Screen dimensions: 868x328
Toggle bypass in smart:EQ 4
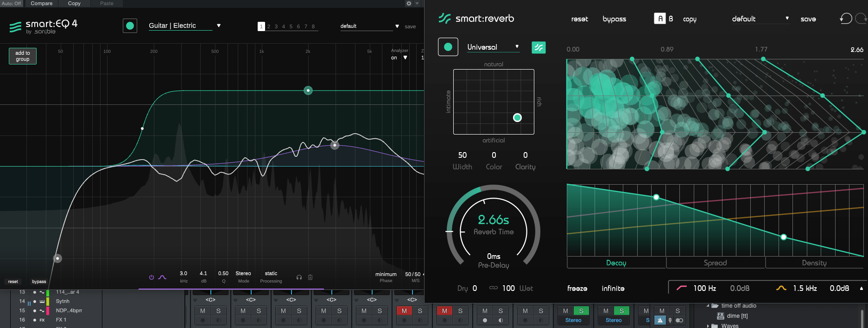pyautogui.click(x=39, y=282)
